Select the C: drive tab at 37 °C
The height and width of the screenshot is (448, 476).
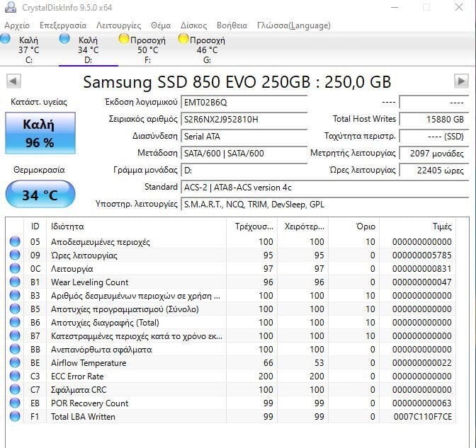[x=29, y=50]
